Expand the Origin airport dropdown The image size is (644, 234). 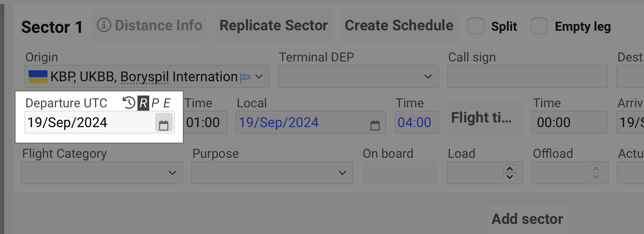[259, 77]
